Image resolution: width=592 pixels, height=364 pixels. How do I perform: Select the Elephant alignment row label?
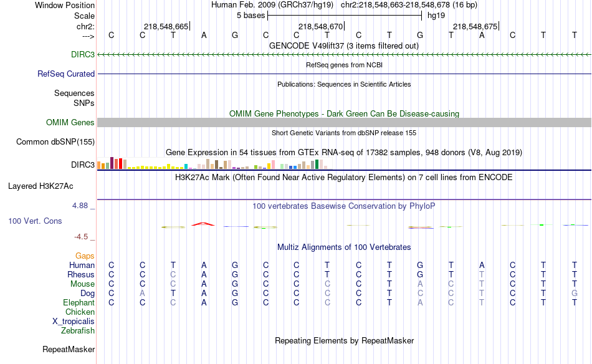(79, 302)
